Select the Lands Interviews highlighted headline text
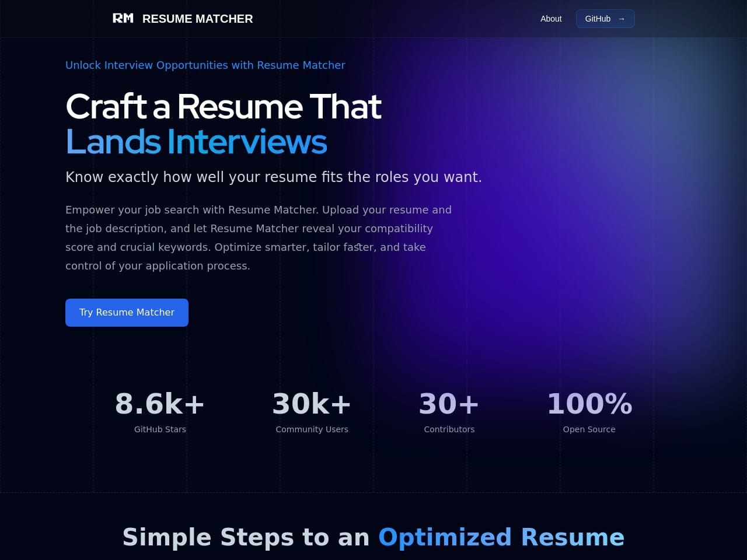The width and height of the screenshot is (747, 560). tap(196, 141)
